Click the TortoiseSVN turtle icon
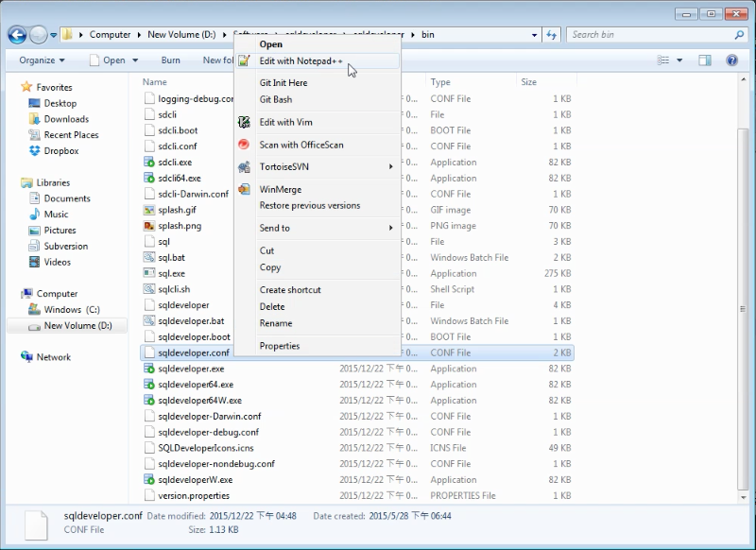 pos(244,167)
